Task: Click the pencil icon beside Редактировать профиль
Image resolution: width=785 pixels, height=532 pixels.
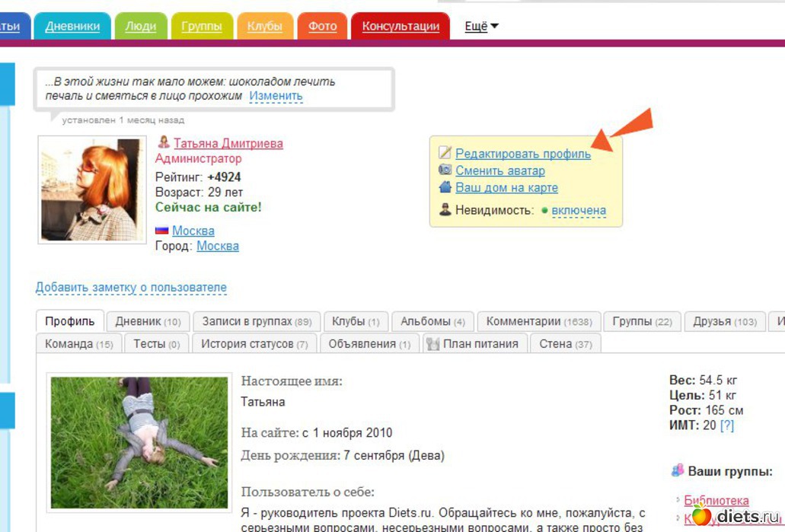Action: pos(445,153)
